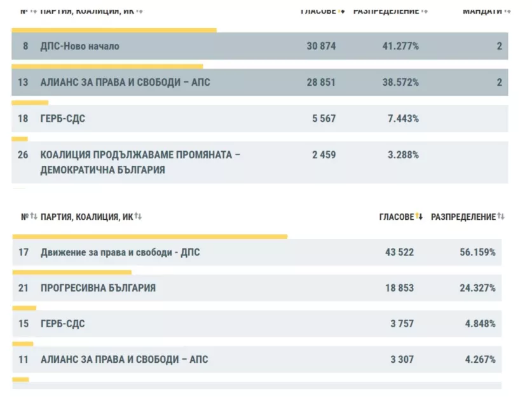
Task: Click the sort arrows beside the МАНДАТИ header
Action: point(507,11)
